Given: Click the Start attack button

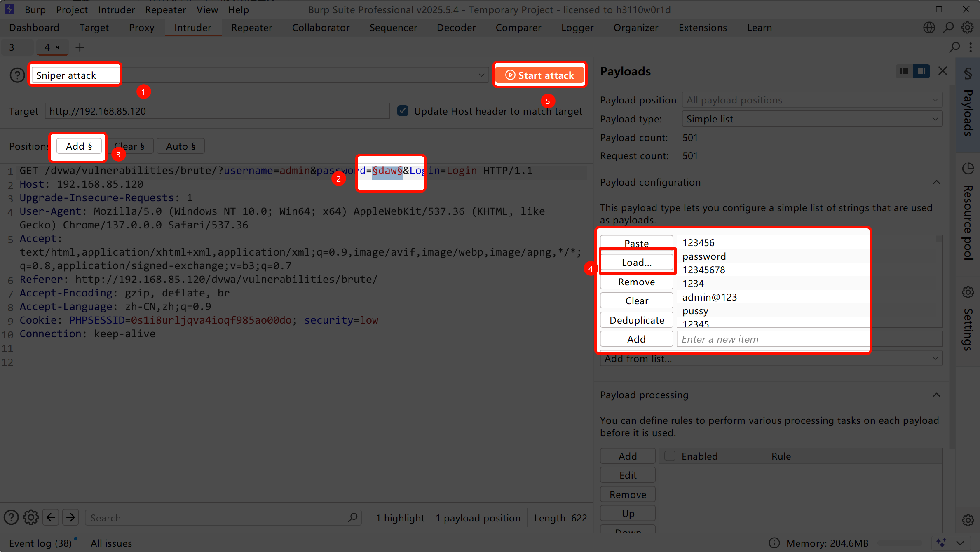Looking at the screenshot, I should coord(539,75).
